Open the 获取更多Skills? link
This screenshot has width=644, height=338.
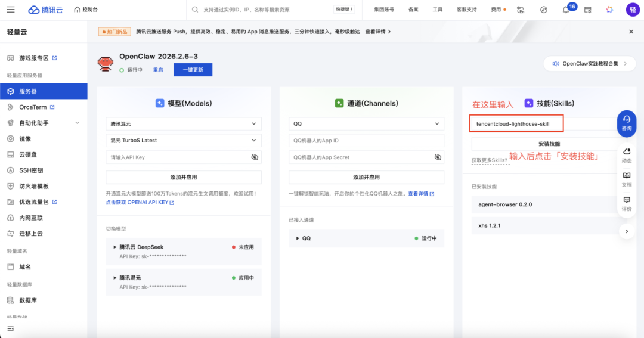click(490, 160)
